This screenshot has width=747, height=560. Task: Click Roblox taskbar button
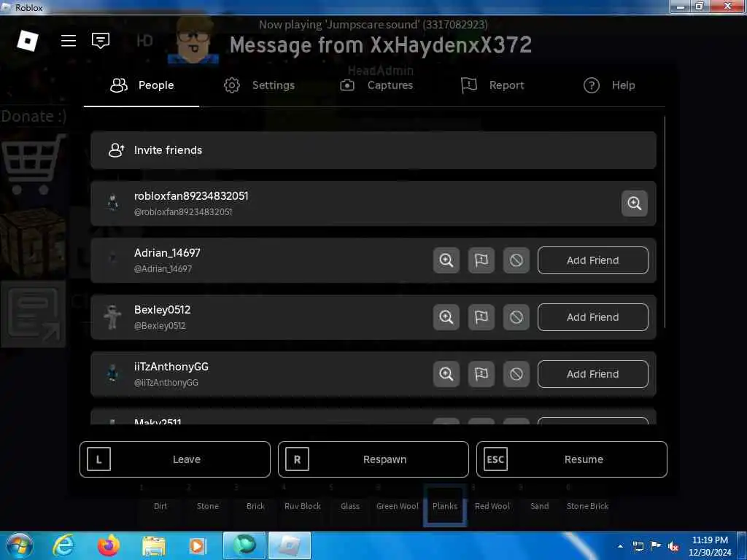click(x=290, y=545)
